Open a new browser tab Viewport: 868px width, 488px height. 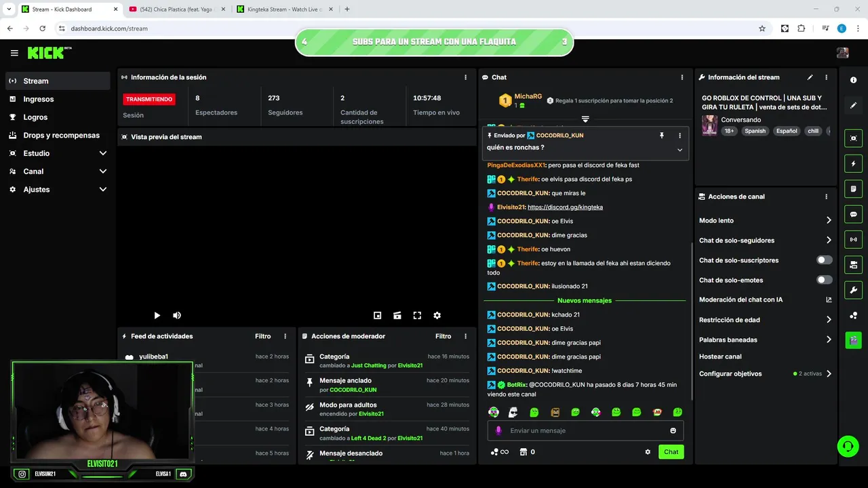[x=347, y=9]
